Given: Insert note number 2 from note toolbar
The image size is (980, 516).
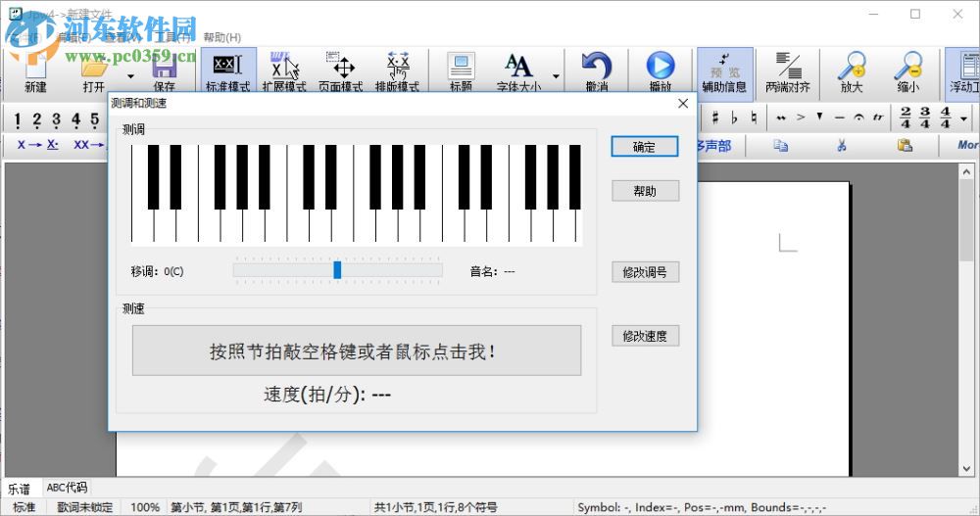Looking at the screenshot, I should pyautogui.click(x=37, y=118).
